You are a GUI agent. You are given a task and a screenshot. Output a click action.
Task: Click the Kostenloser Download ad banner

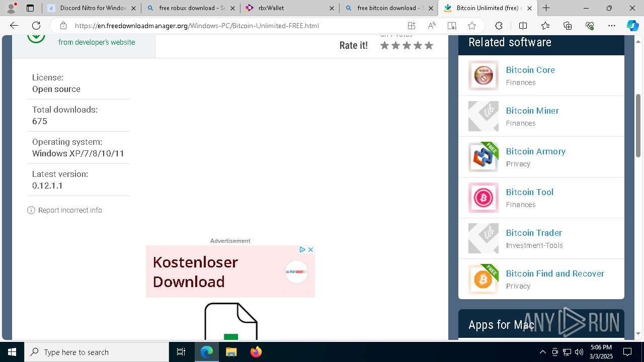230,271
